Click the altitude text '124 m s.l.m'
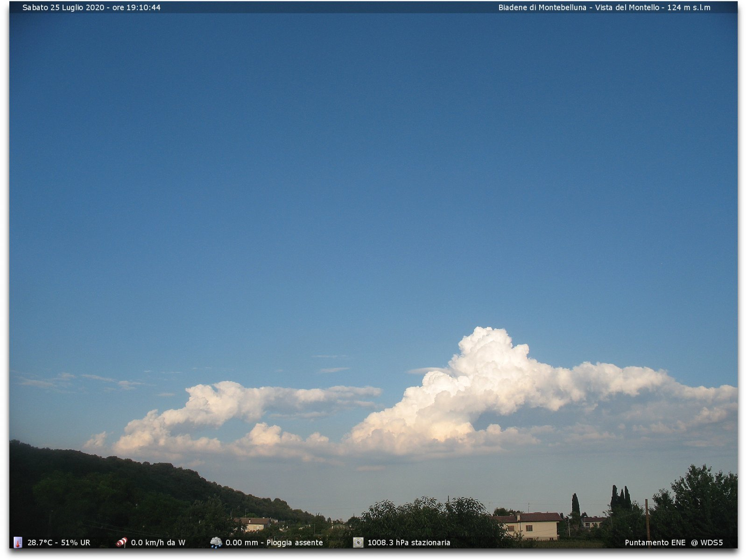The height and width of the screenshot is (560, 747). 689,7
